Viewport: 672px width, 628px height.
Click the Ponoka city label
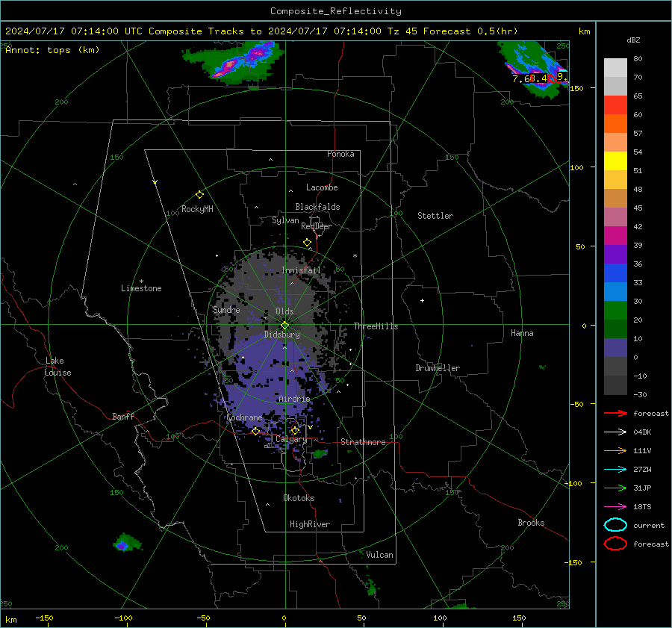[340, 154]
